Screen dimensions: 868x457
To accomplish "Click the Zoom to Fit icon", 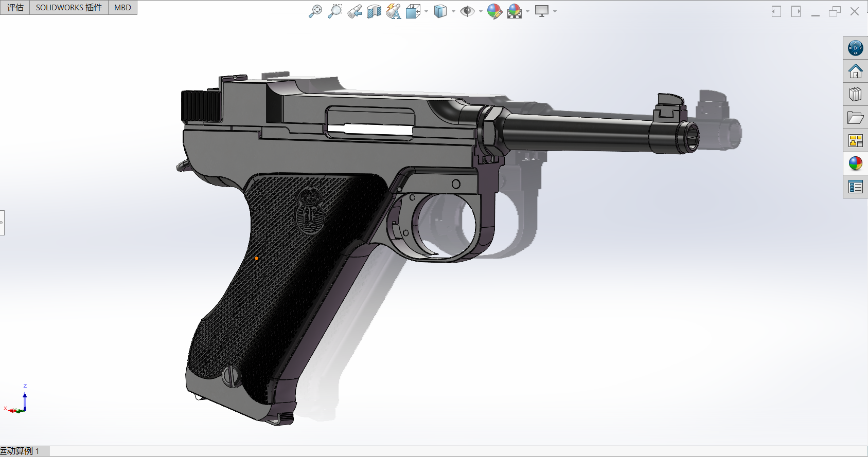I will tap(315, 11).
